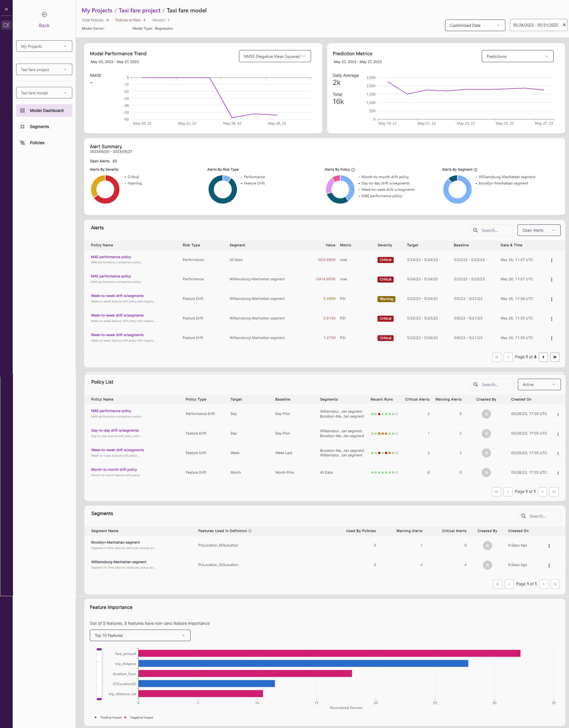Open Day-to-day drift w/segments policy link
The width and height of the screenshot is (569, 728).
click(x=115, y=431)
